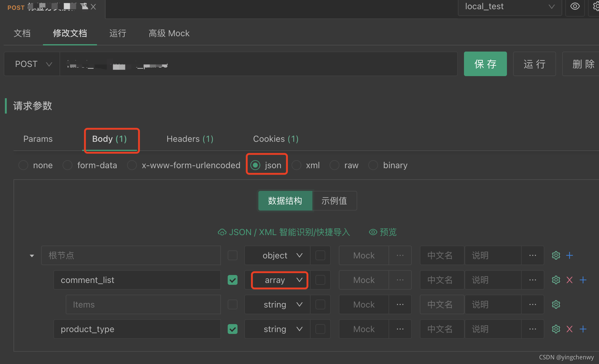Viewport: 599px width, 364px height.
Task: Enable the required checkbox on the Items row
Action: point(233,304)
